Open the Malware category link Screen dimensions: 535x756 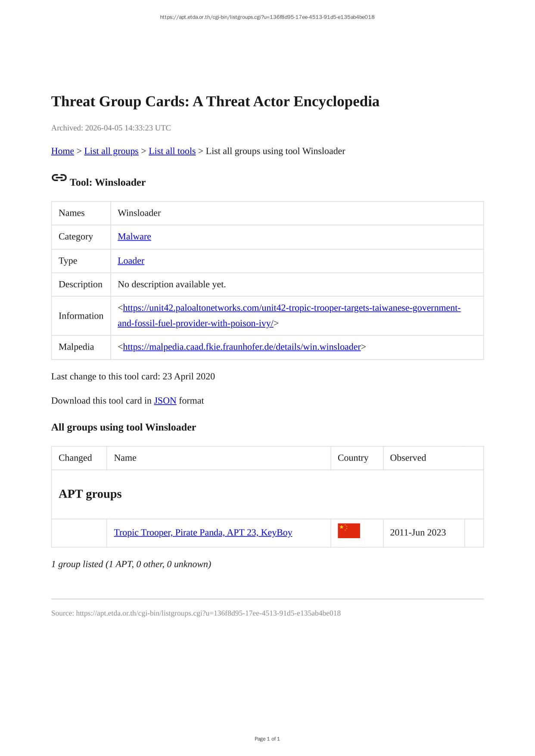point(134,237)
